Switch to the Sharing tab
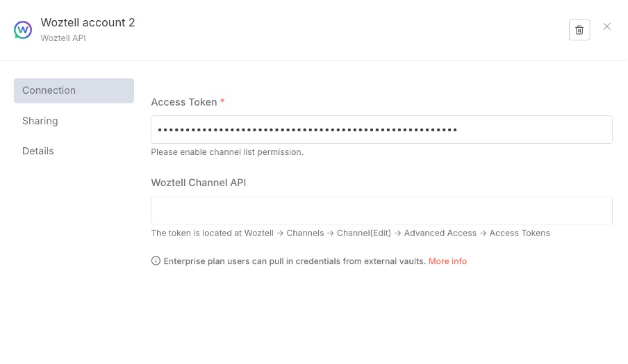628x364 pixels. click(40, 121)
